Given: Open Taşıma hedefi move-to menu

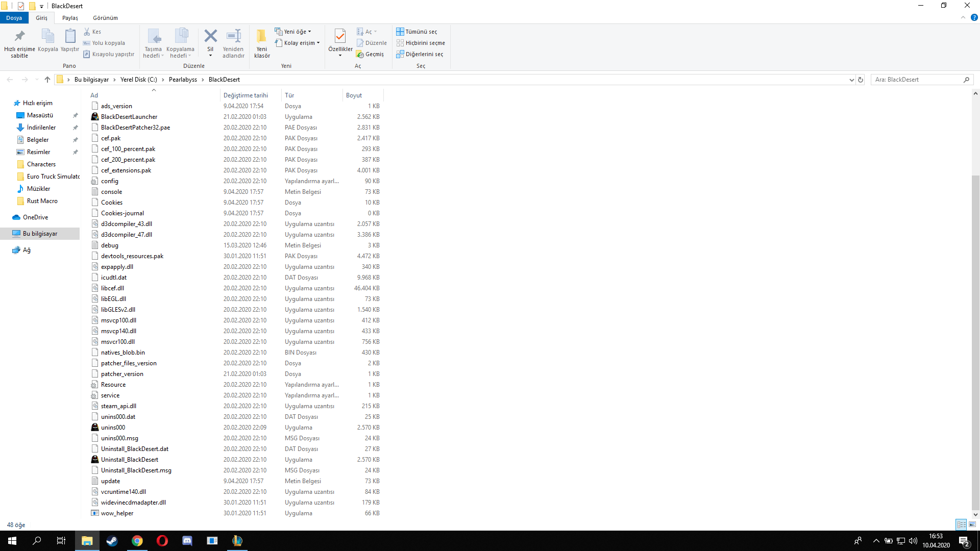Looking at the screenshot, I should 153,43.
